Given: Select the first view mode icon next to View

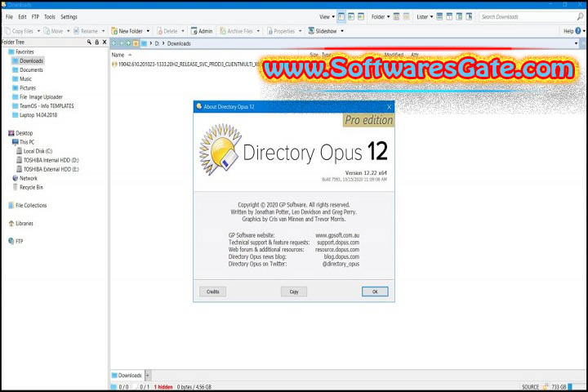Looking at the screenshot, I should coord(341,17).
